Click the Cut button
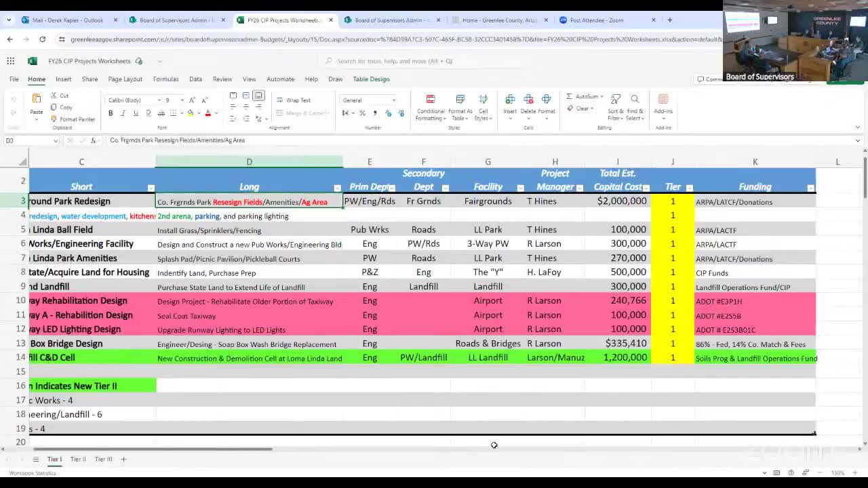The image size is (868, 488). click(60, 96)
